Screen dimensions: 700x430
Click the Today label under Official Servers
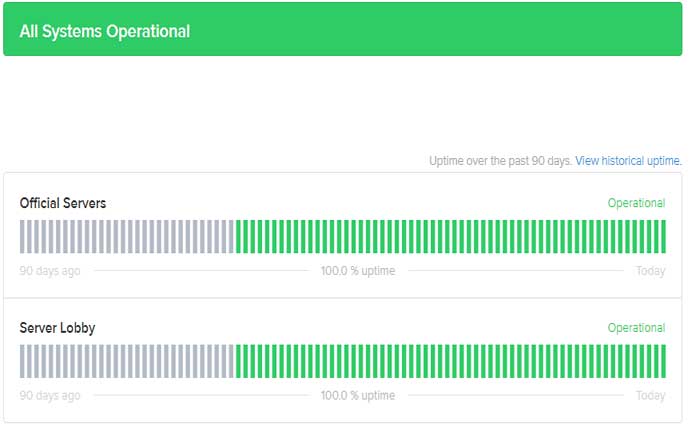650,271
